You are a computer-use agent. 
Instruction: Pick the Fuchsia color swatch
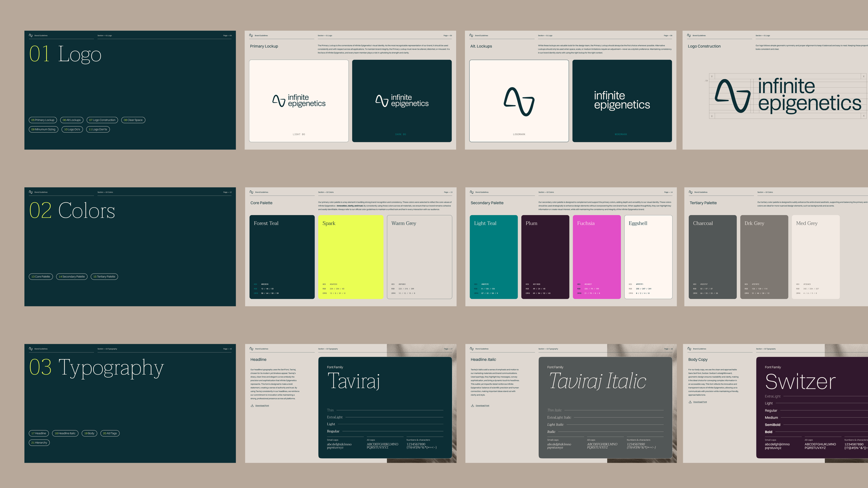click(596, 257)
